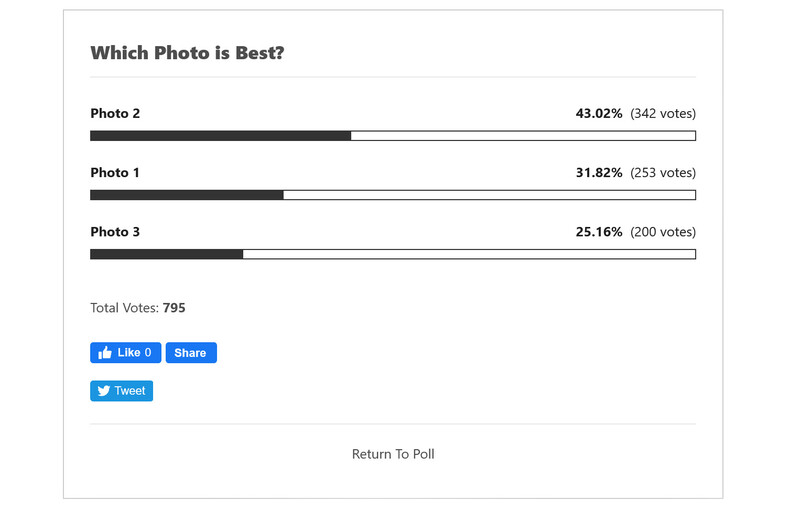Like the poll on Facebook
The height and width of the screenshot is (511, 800).
[x=126, y=352]
